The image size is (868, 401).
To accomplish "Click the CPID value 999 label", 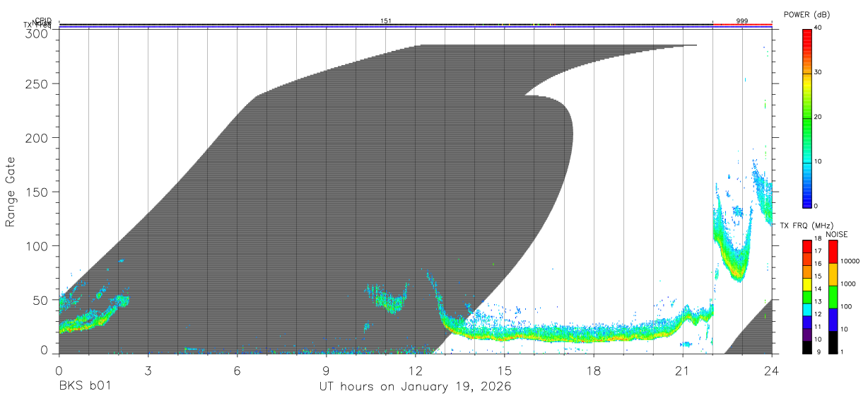I will [742, 21].
